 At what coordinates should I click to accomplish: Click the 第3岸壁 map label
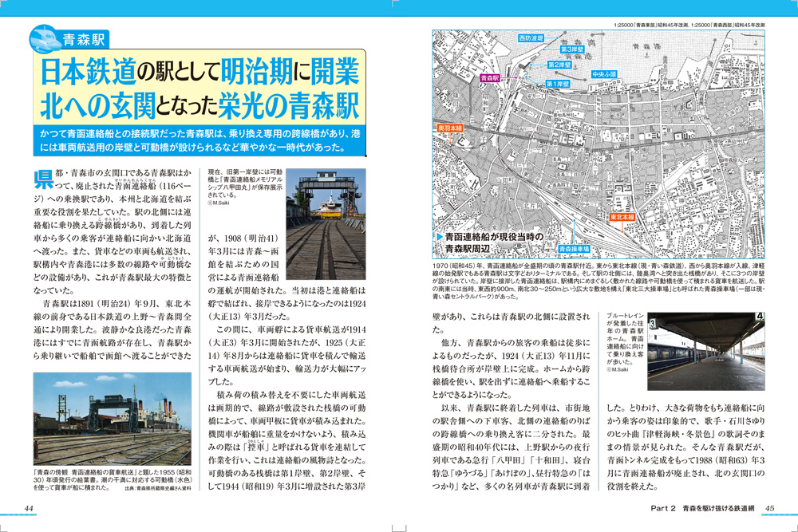tap(572, 49)
